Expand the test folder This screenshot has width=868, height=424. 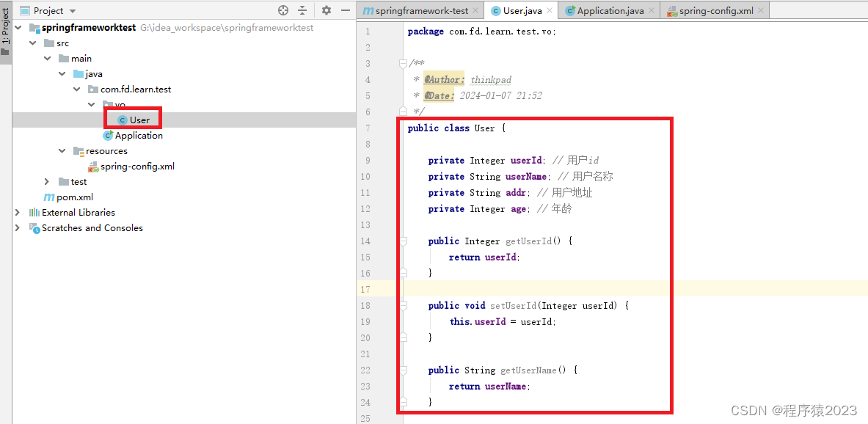tap(47, 181)
